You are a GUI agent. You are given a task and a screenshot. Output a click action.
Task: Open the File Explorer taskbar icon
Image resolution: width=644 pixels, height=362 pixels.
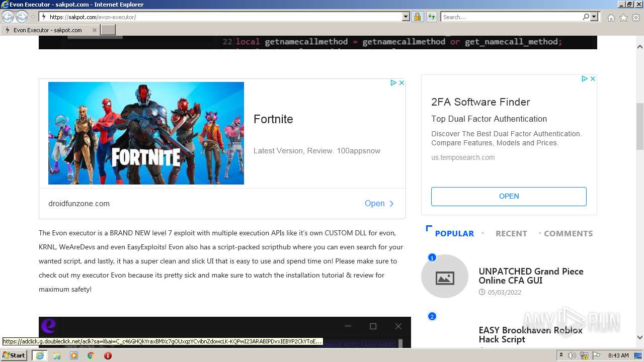tap(57, 355)
